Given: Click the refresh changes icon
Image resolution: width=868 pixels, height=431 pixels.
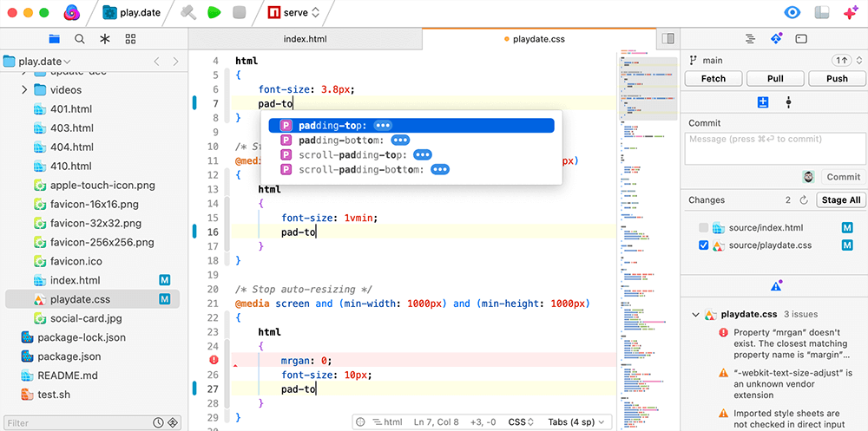Looking at the screenshot, I should click(804, 199).
